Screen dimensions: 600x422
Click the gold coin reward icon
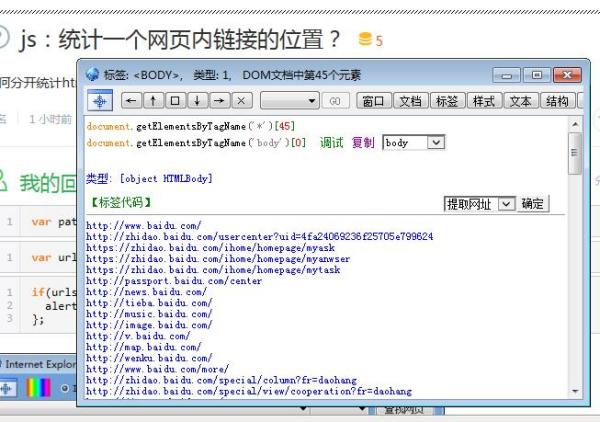pos(365,39)
